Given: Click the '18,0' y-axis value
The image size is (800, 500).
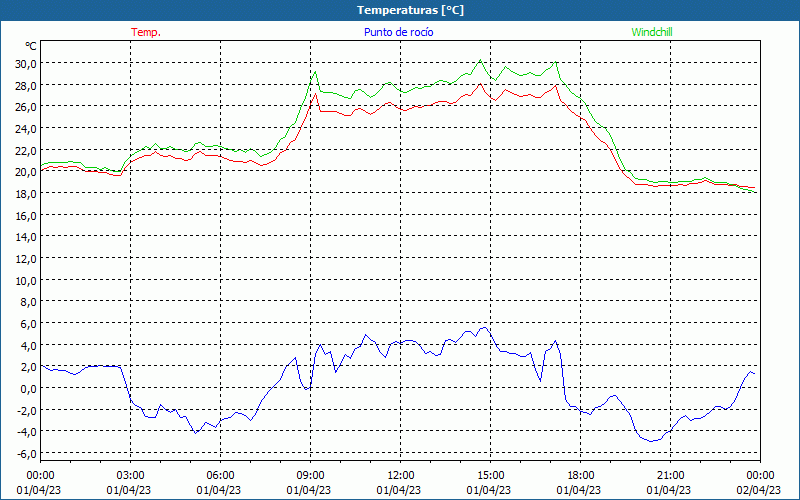Looking at the screenshot, I should tap(26, 194).
